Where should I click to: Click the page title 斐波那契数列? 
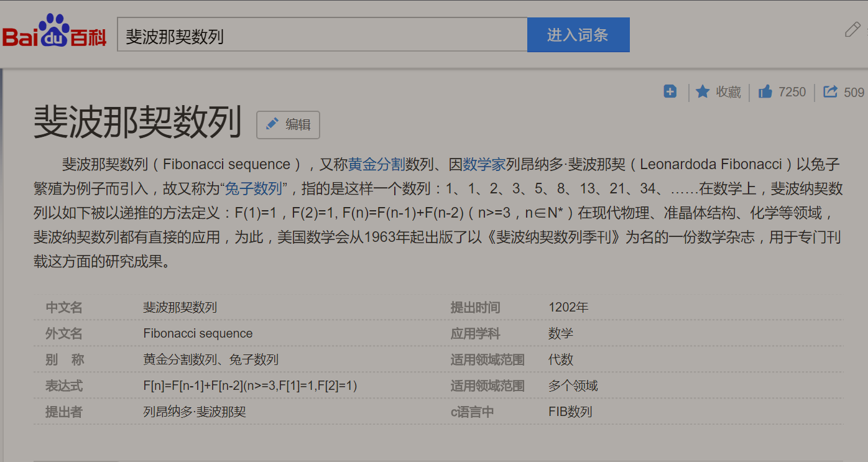click(137, 122)
